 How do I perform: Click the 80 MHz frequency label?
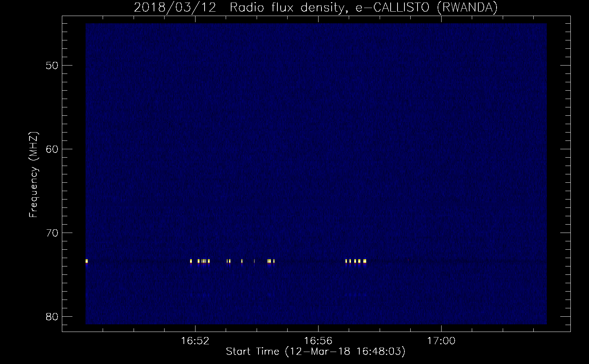52,317
